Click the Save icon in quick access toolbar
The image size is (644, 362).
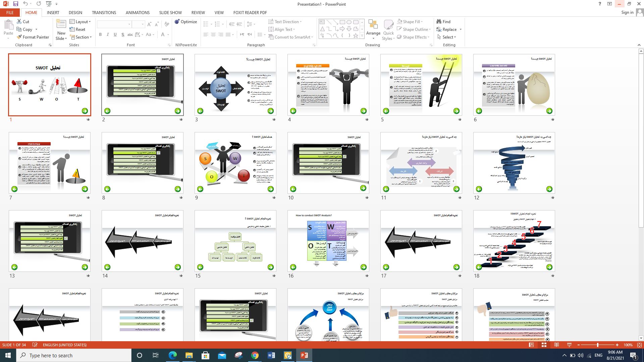15,4
